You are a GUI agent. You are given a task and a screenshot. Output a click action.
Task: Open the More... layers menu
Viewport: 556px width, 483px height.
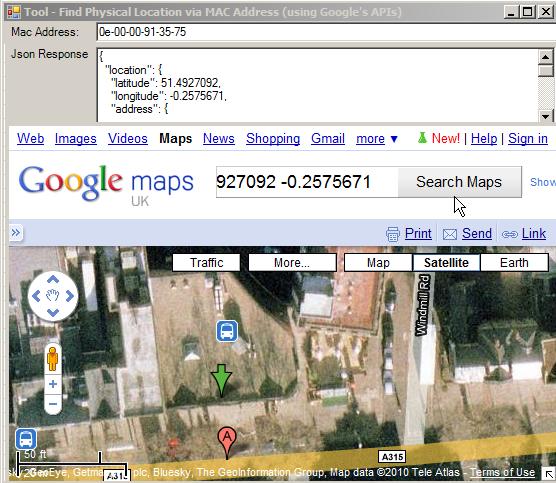292,263
